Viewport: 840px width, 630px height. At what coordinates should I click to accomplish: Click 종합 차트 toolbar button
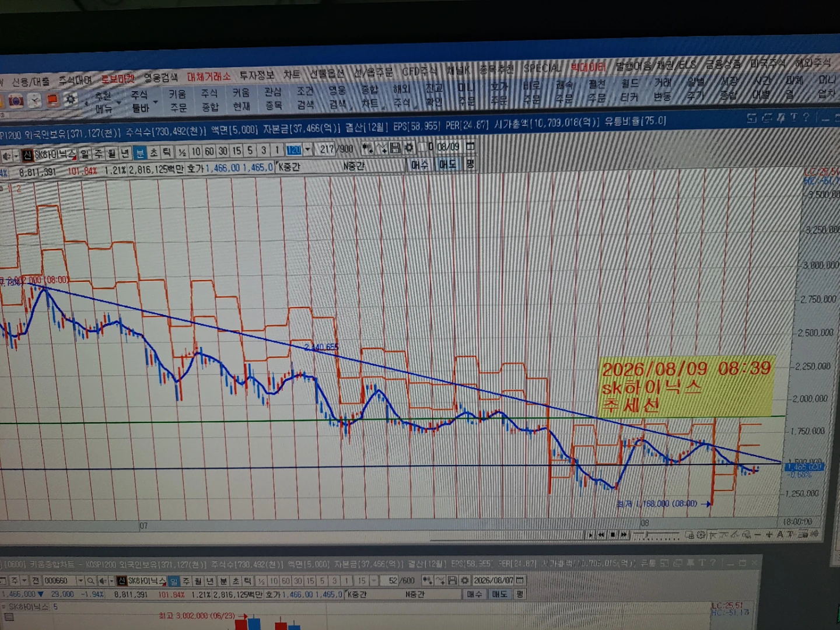click(x=370, y=96)
